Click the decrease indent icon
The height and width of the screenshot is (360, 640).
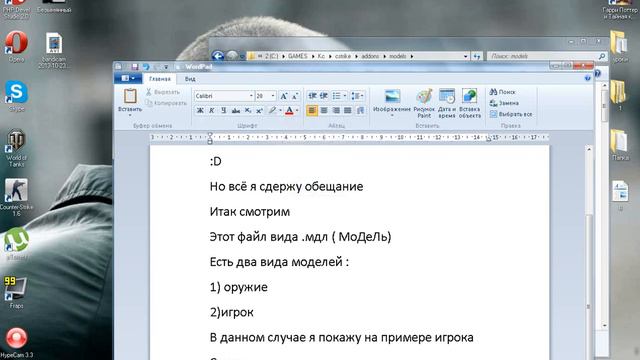[x=312, y=96]
